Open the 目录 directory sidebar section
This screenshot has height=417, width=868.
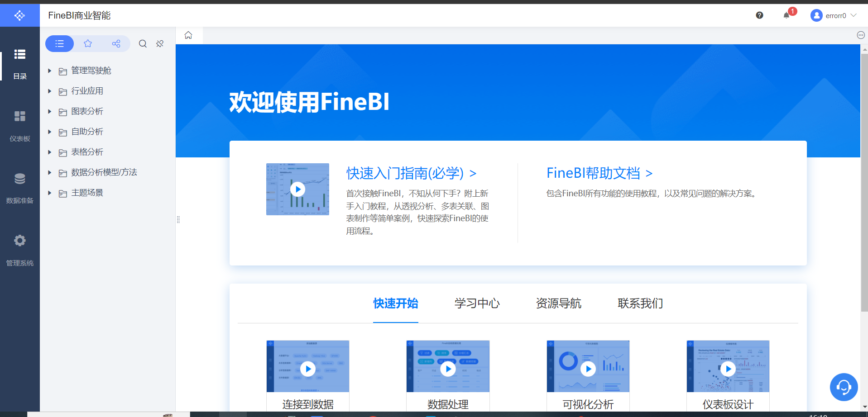coord(20,64)
